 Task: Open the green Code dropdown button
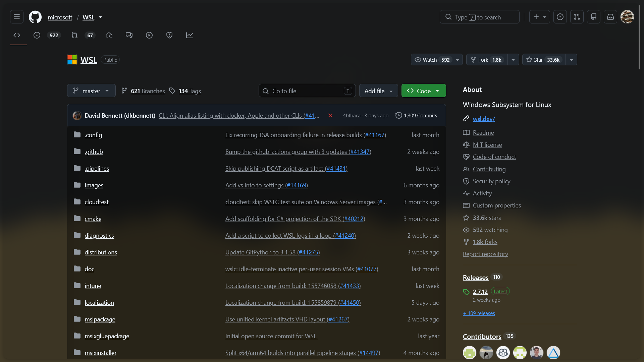[x=424, y=91]
